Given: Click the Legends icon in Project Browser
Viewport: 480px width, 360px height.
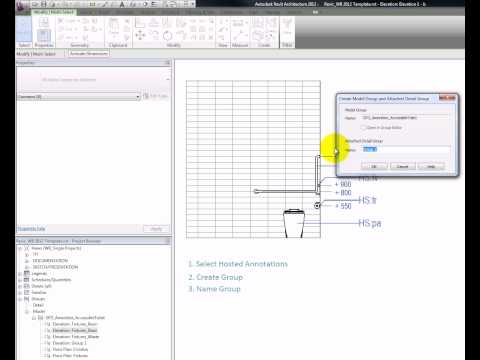Looking at the screenshot, I should coord(27,273).
